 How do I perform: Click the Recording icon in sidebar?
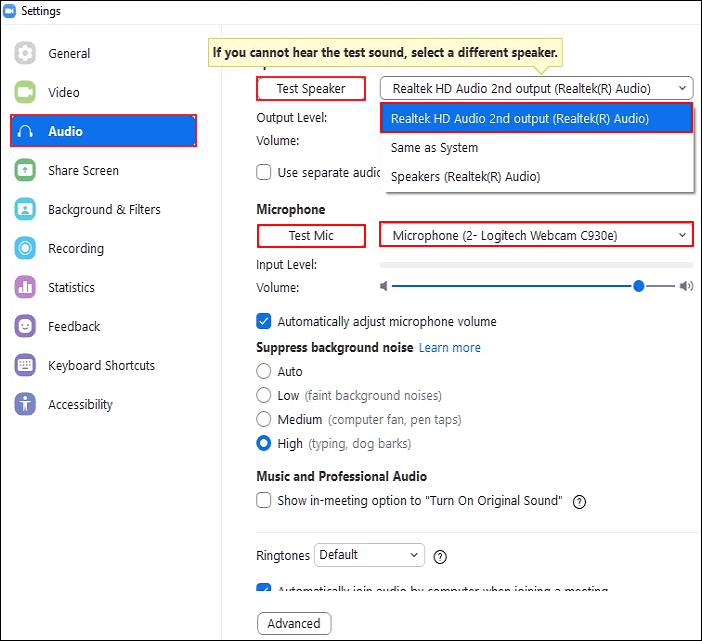[26, 249]
